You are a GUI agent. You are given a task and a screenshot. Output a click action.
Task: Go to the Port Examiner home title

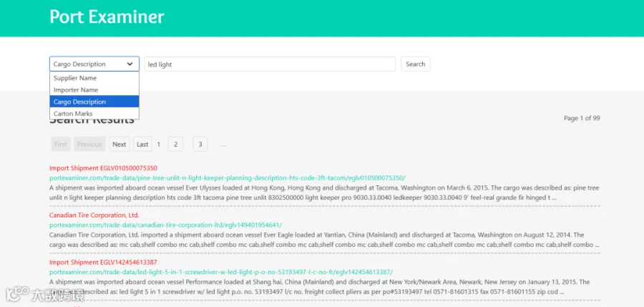coord(107,17)
